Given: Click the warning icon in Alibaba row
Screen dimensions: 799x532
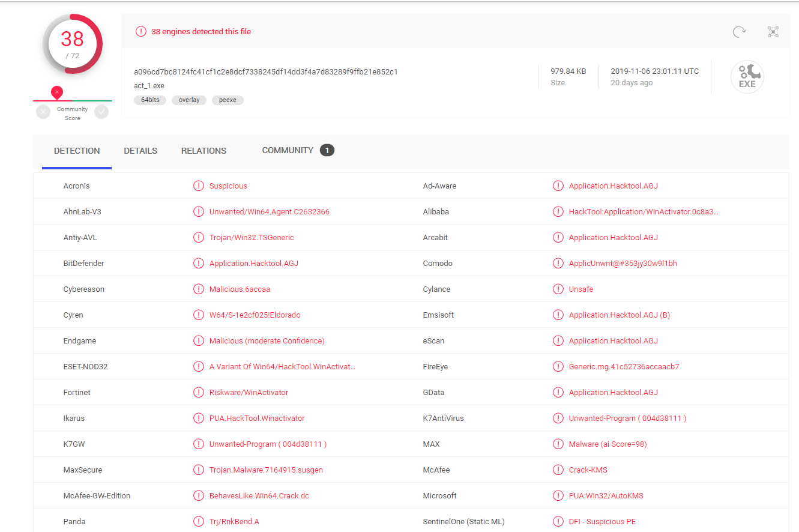Looking at the screenshot, I should (558, 211).
